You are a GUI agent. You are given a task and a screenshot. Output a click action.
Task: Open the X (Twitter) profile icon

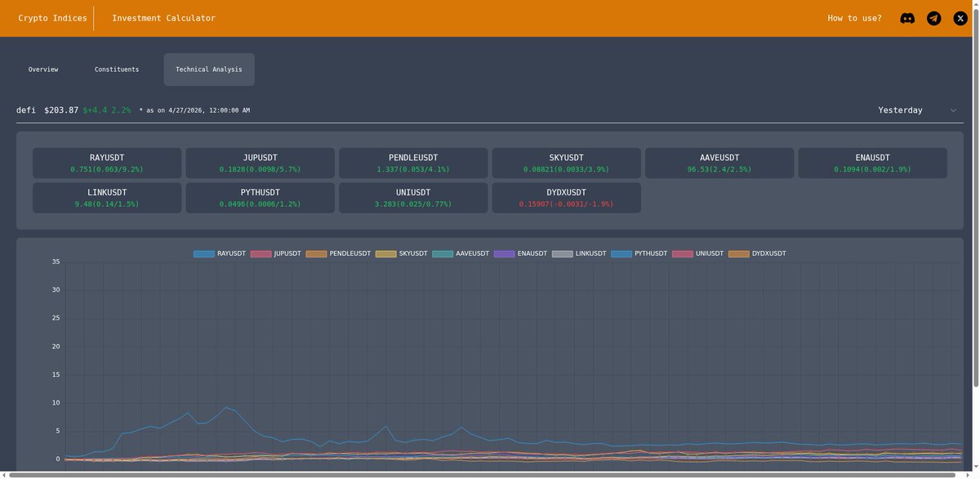click(x=960, y=17)
